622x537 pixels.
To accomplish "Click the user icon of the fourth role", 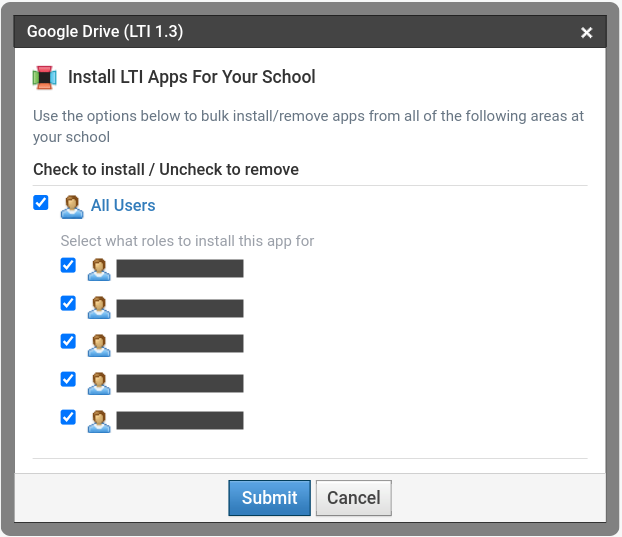I will [x=99, y=384].
